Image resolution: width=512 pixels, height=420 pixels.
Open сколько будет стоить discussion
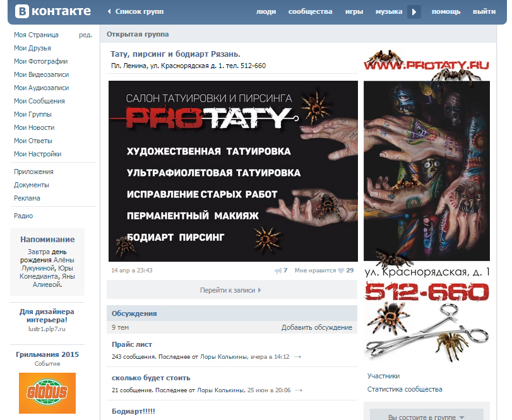click(151, 378)
